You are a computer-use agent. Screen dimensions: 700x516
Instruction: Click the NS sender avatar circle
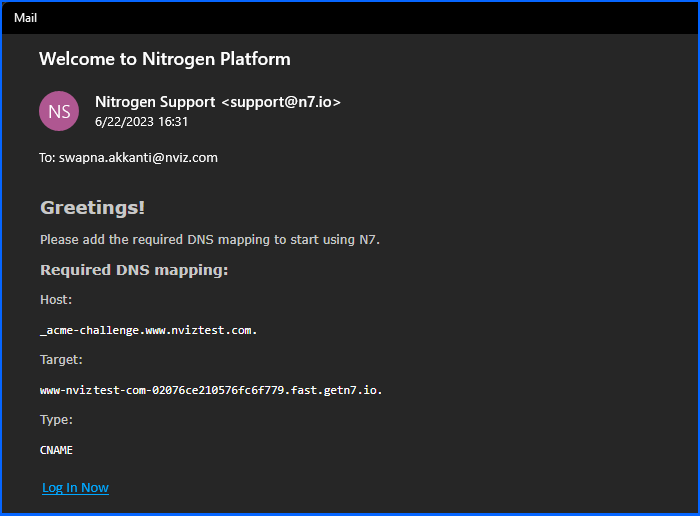point(59,111)
